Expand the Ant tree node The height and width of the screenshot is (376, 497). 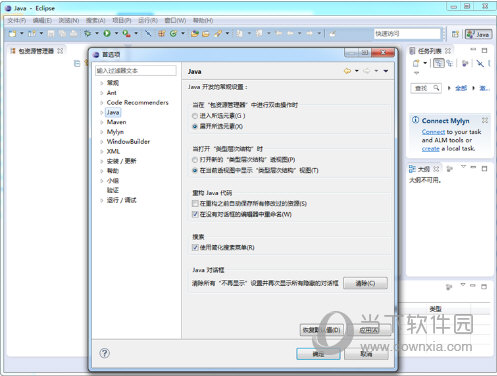pos(101,93)
